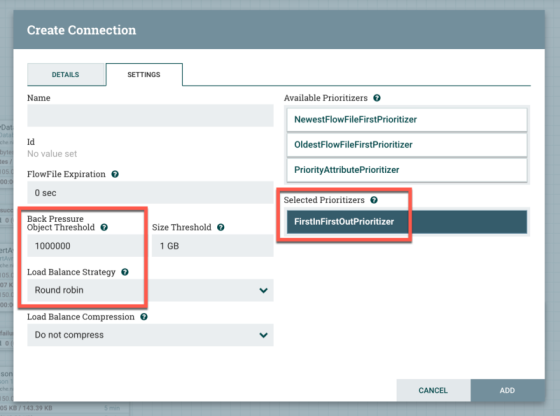Open the Load Balance Strategy dropdown
The width and height of the screenshot is (560, 416).
click(x=150, y=290)
